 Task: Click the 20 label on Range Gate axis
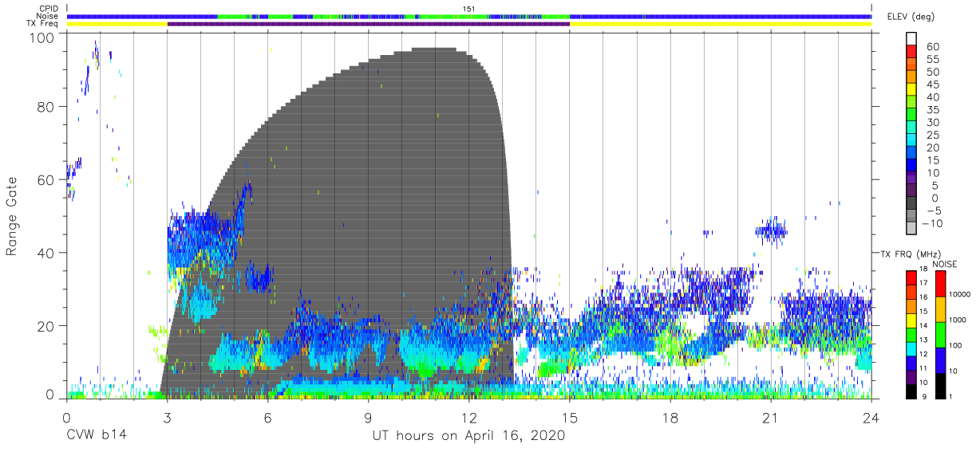coord(46,325)
